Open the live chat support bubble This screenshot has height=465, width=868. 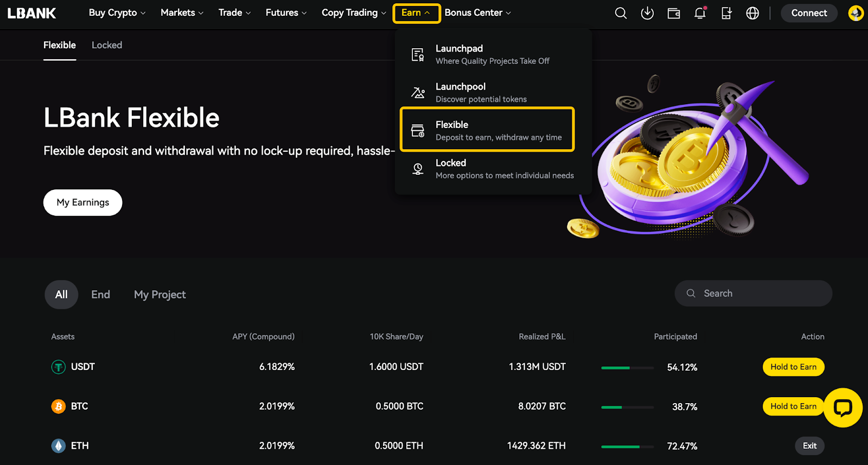843,407
